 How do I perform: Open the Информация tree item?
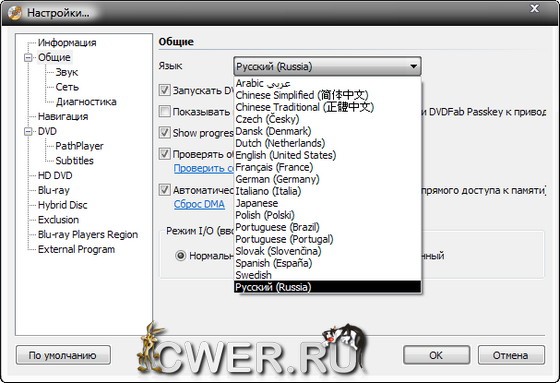point(67,43)
